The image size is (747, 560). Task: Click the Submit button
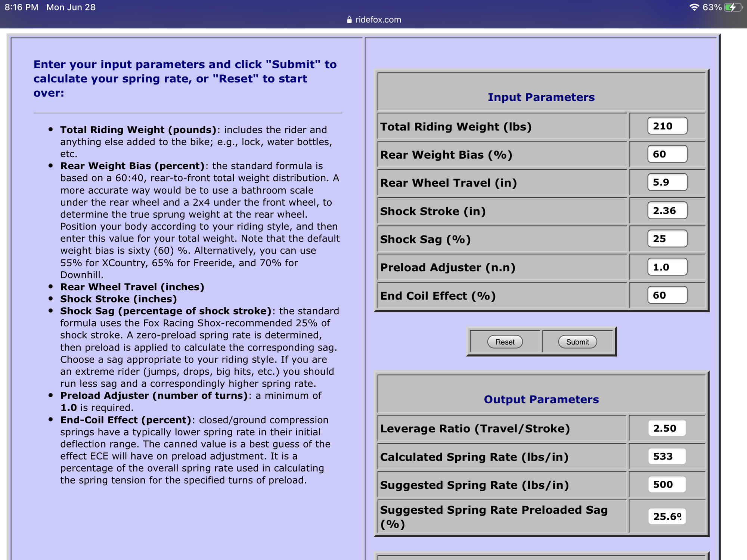click(577, 342)
